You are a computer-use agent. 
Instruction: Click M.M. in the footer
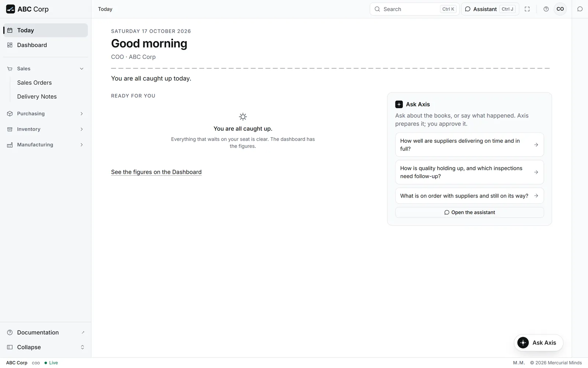pos(519,363)
